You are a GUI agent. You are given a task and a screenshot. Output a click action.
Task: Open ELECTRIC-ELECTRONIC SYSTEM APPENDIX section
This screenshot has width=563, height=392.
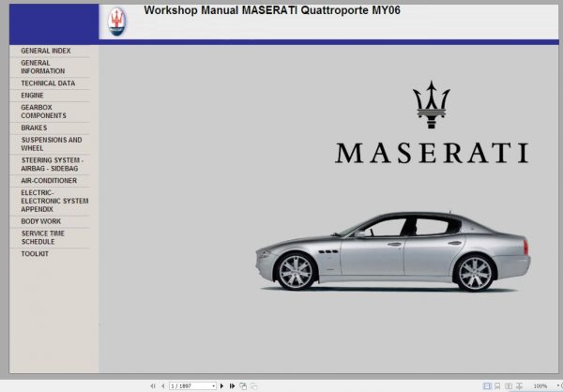tap(54, 201)
